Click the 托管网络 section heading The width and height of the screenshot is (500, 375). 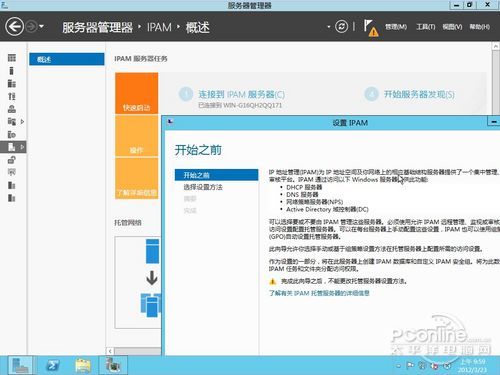point(128,222)
